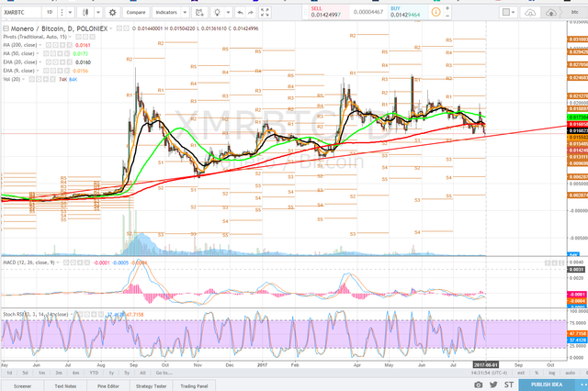This screenshot has width=588, height=391.
Task: Expand the Pivots indicator menu arrow
Action: (70, 37)
